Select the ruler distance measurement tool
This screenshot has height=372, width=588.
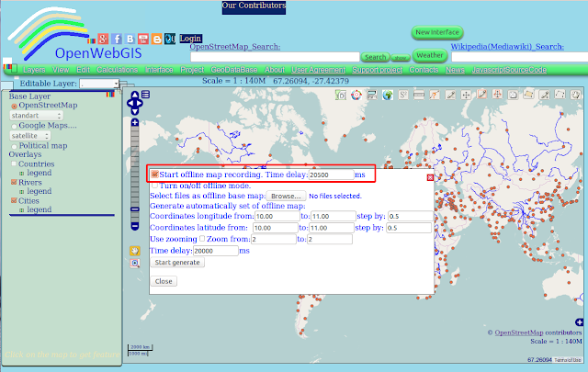(419, 96)
